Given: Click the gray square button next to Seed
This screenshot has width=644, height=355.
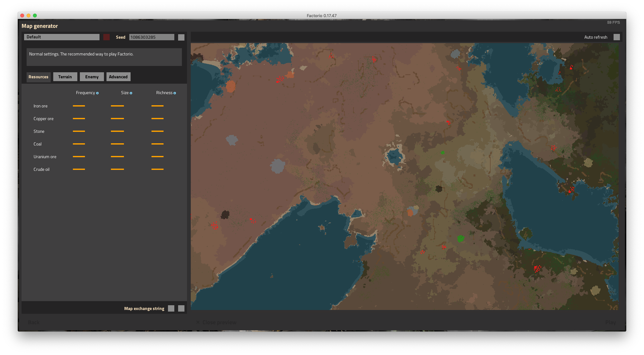Looking at the screenshot, I should 181,37.
